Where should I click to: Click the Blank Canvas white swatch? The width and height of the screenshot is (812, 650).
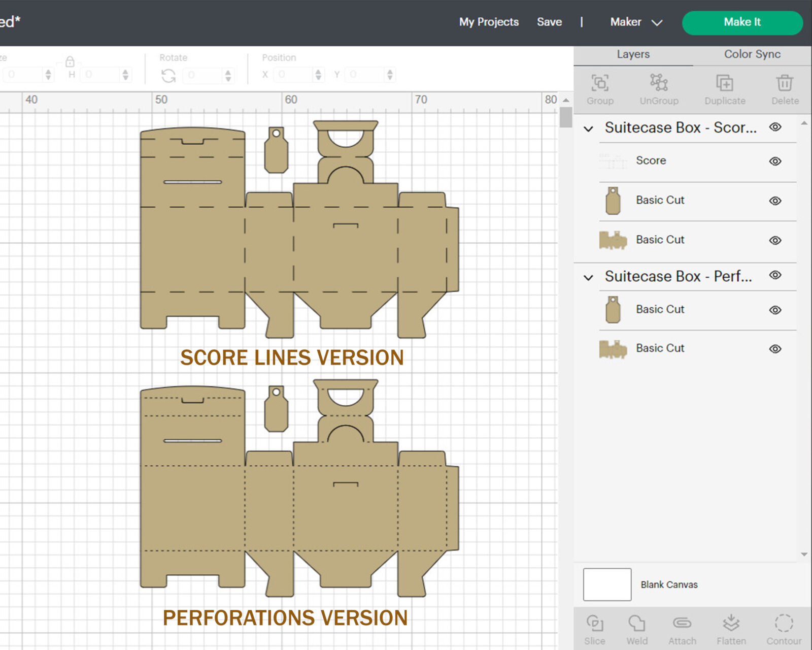tap(607, 584)
